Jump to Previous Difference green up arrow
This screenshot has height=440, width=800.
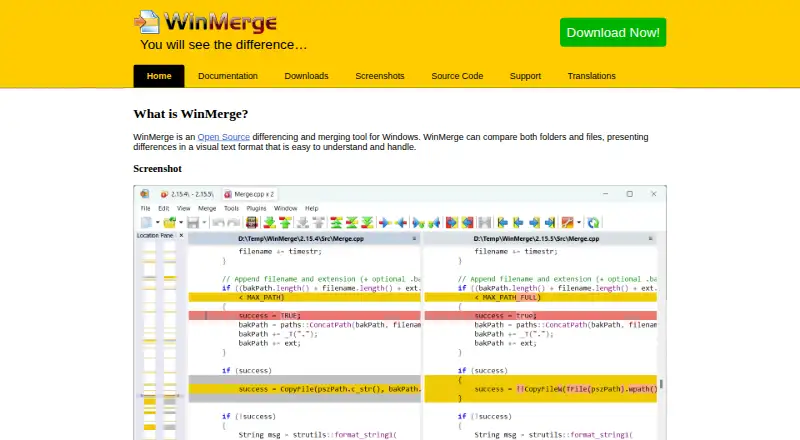pos(285,223)
